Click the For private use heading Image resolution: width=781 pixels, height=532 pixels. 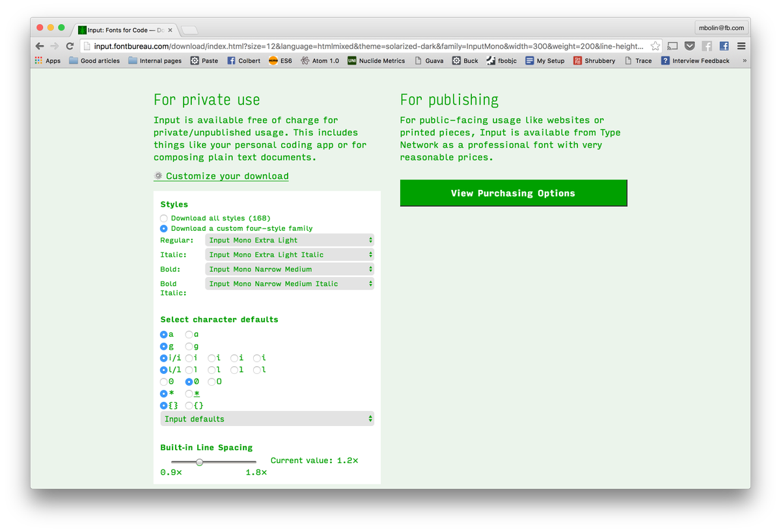(207, 100)
